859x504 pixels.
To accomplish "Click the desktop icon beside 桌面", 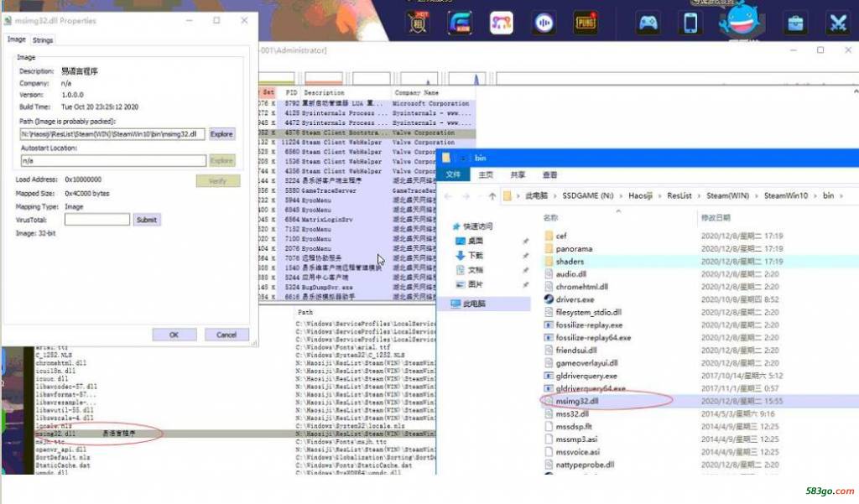I will point(461,241).
